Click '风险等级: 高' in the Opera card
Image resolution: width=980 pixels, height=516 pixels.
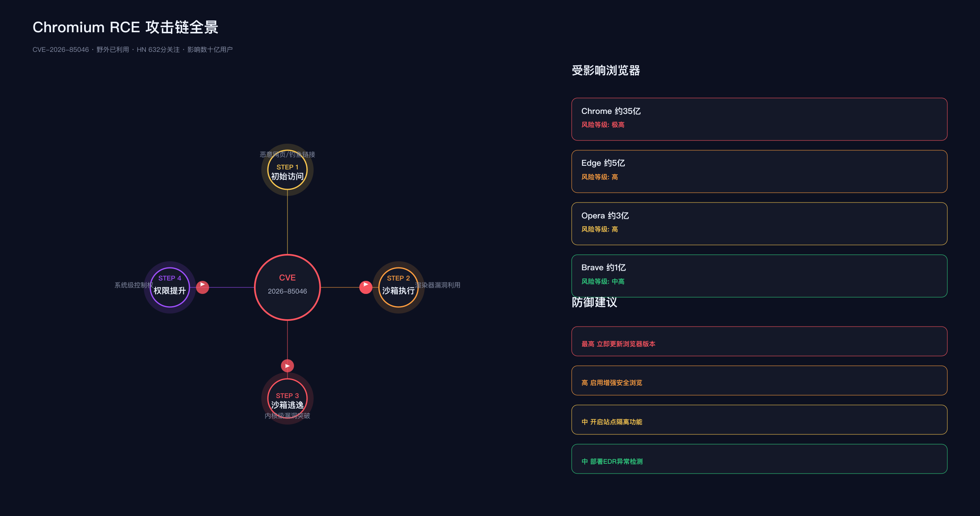[600, 229]
